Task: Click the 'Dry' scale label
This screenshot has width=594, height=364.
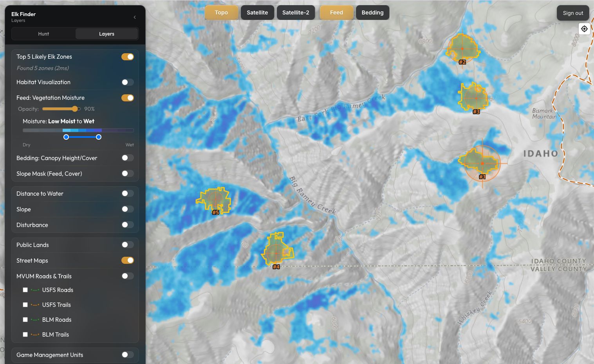Action: (x=26, y=145)
